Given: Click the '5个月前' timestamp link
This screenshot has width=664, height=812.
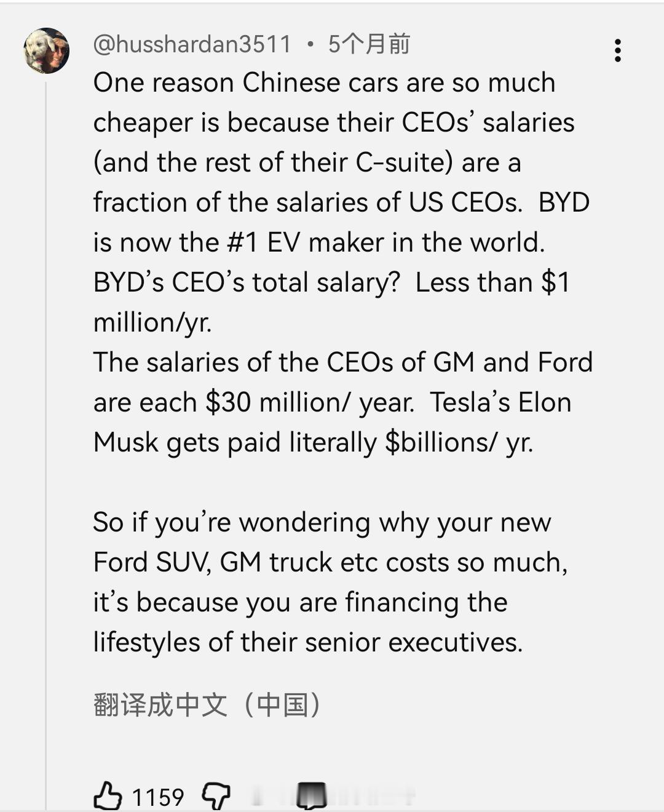Looking at the screenshot, I should click(x=370, y=44).
